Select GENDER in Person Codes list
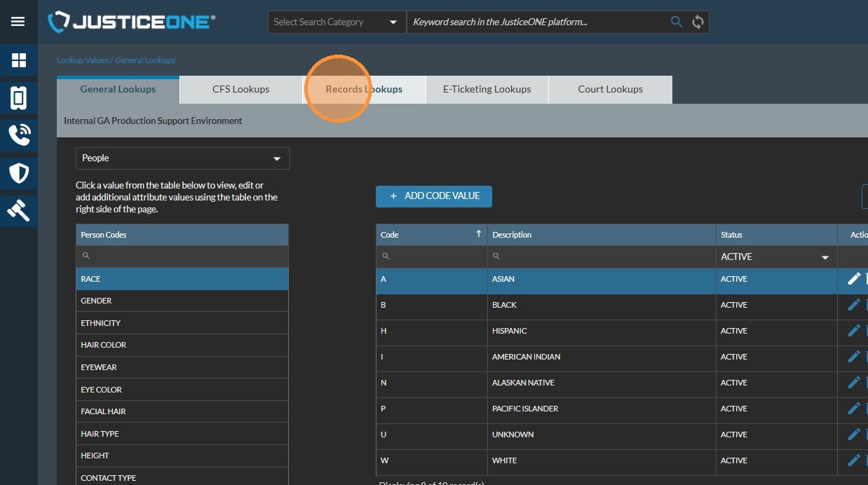This screenshot has height=485, width=868. coord(182,301)
